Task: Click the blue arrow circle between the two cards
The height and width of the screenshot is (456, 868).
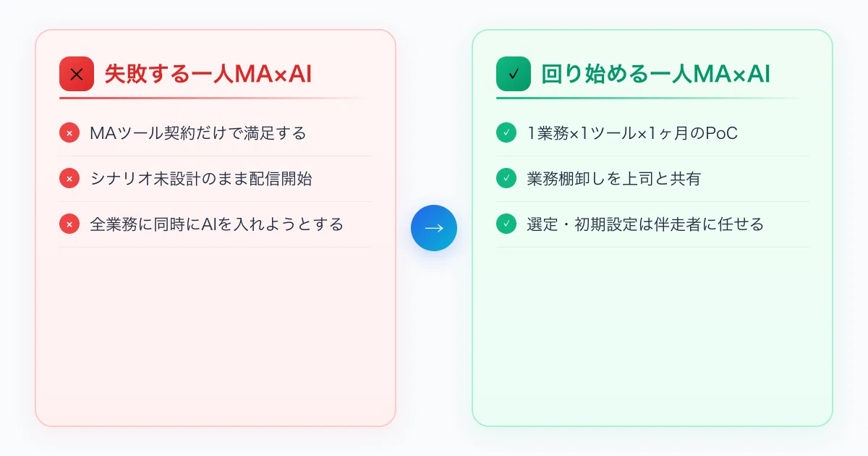Action: click(x=434, y=228)
